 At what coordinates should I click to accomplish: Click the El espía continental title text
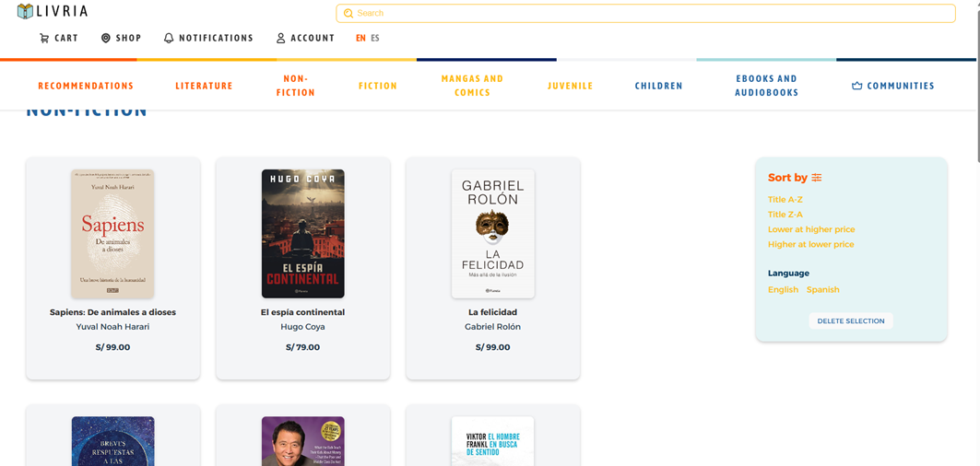[302, 312]
